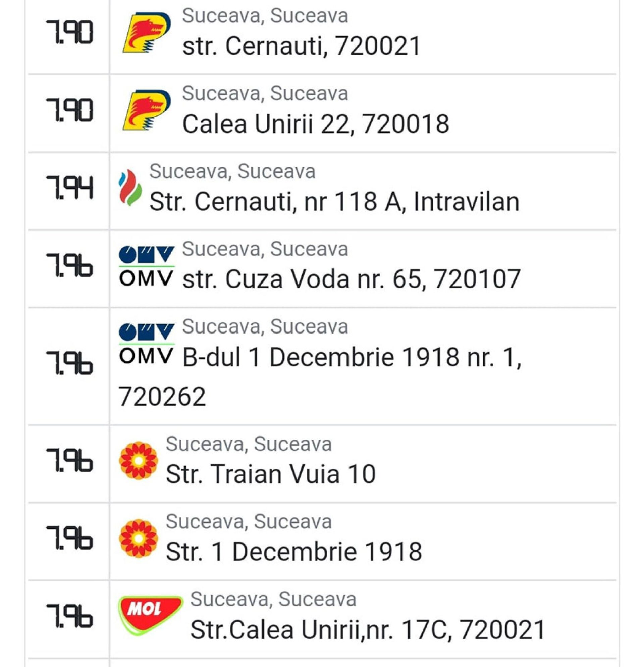Open Str. 1 Decembrie 1918 address
Screen dimensions: 644x667
point(294,551)
